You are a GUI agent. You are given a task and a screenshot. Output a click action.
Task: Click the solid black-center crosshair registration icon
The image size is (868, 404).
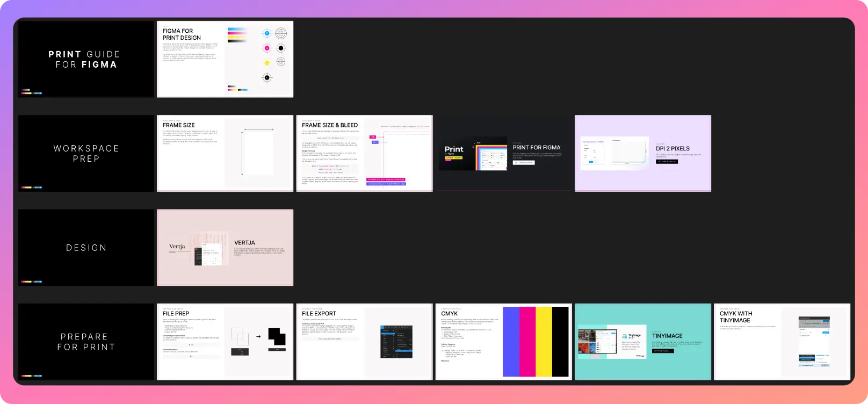click(x=281, y=48)
